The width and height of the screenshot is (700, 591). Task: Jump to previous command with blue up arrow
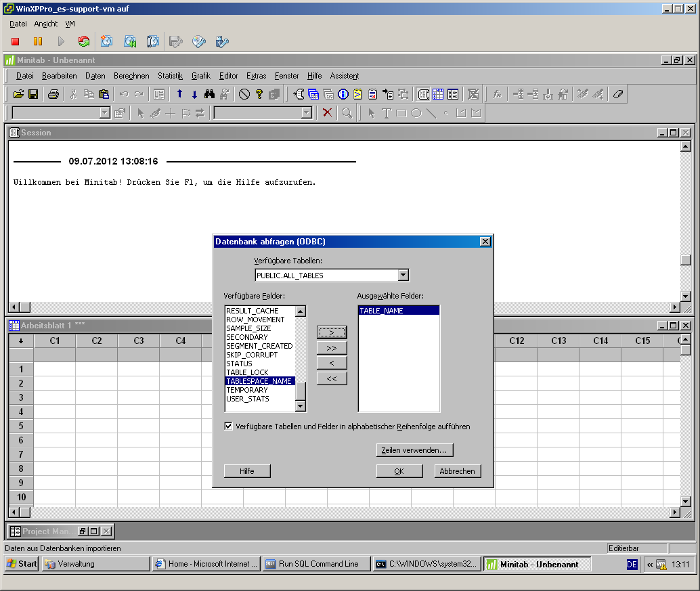pyautogui.click(x=179, y=94)
